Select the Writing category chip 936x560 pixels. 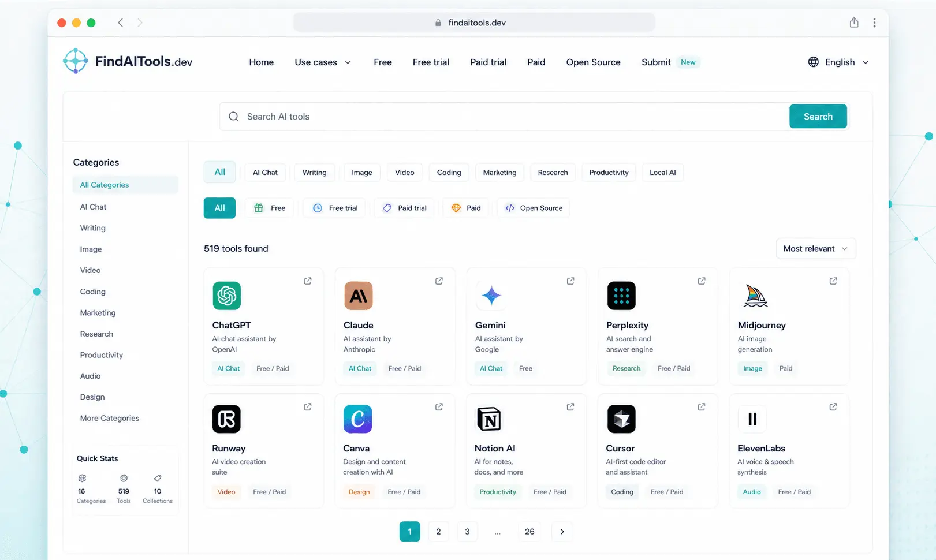[x=315, y=172]
